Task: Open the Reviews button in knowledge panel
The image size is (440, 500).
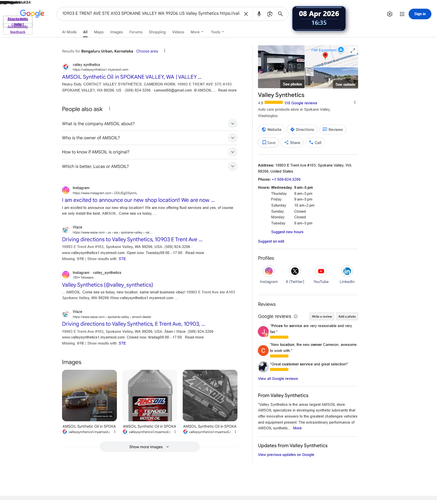Action: point(333,129)
